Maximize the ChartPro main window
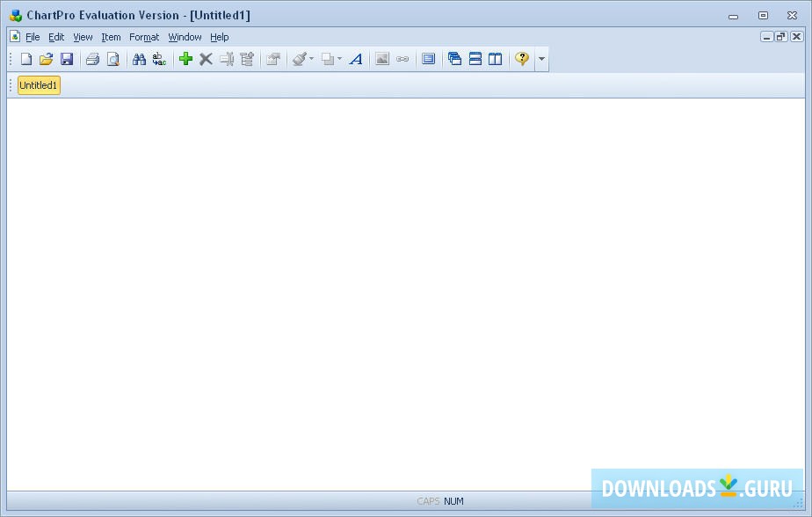This screenshot has width=812, height=517. [x=763, y=16]
